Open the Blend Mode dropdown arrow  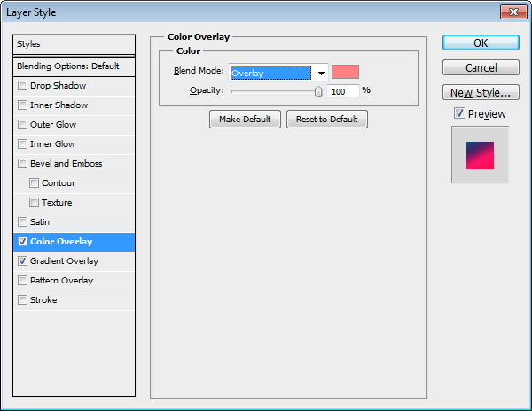pos(320,74)
